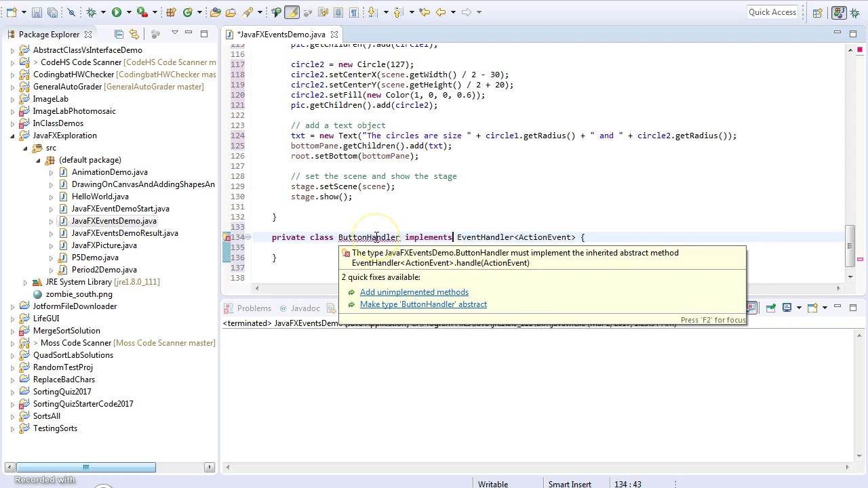
Task: Go Back with yellow left arrow
Action: pos(441,12)
